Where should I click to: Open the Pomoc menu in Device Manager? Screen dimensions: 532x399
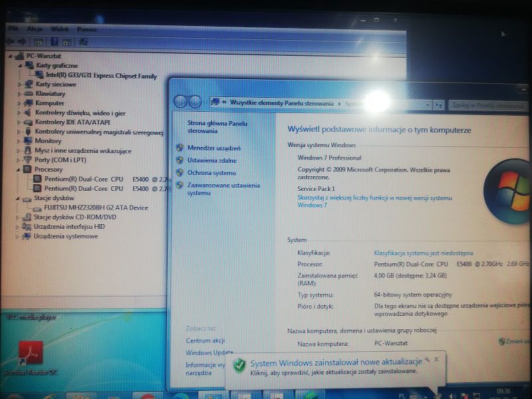87,29
